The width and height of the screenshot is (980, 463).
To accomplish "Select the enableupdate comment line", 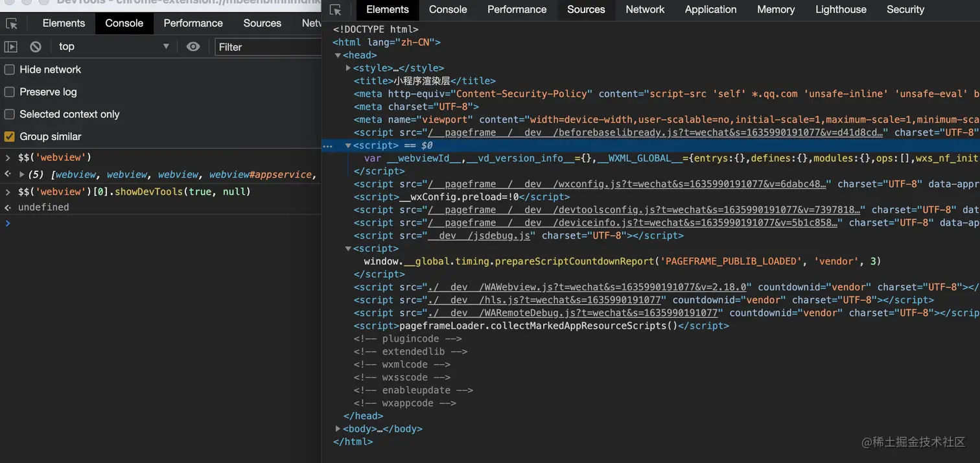I will click(x=414, y=390).
